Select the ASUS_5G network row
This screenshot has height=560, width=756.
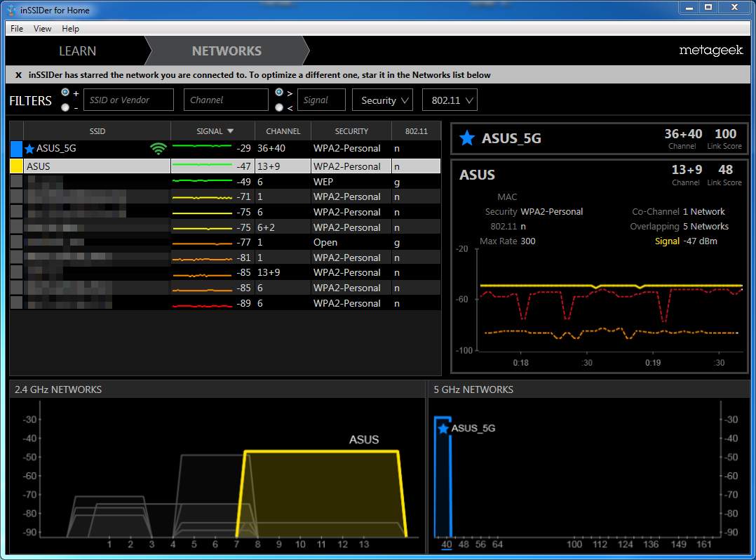point(225,149)
